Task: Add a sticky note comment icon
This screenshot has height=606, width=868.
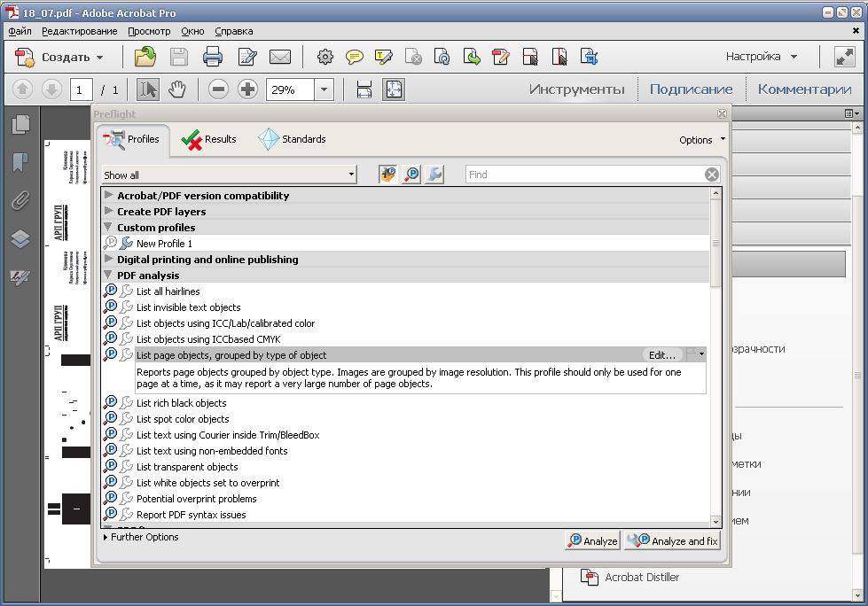Action: click(355, 57)
